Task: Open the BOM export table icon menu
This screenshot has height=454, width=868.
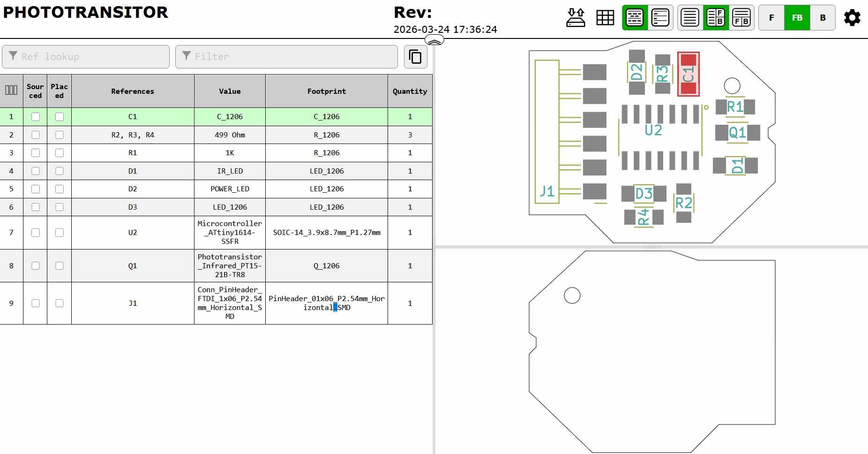Action: [605, 18]
